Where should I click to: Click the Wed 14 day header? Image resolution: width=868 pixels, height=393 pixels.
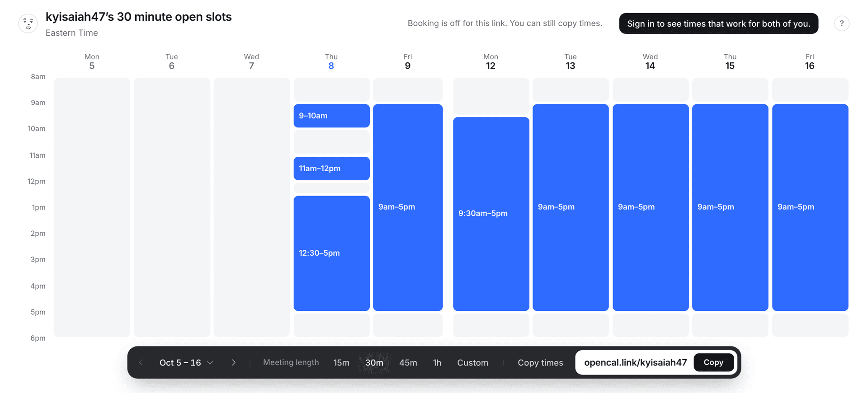tap(650, 61)
